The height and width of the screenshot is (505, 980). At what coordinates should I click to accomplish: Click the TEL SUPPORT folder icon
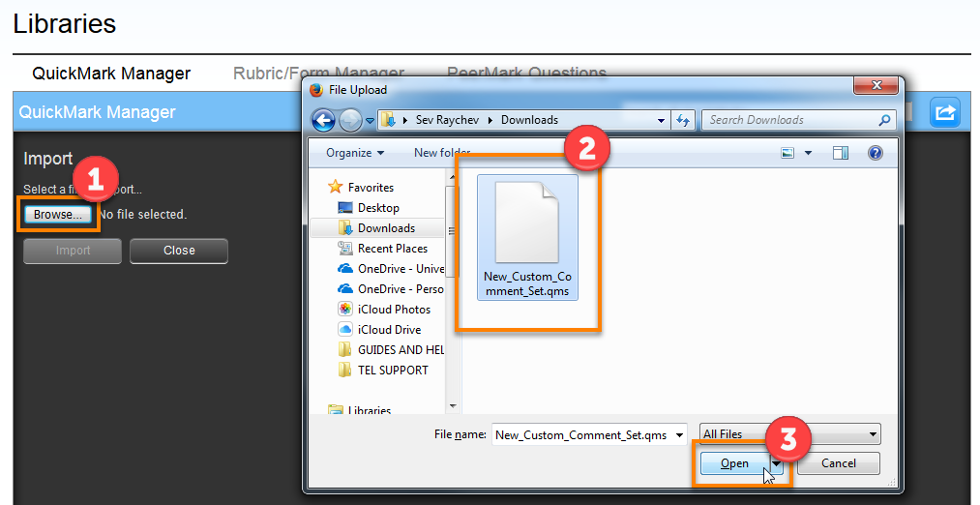(x=345, y=371)
